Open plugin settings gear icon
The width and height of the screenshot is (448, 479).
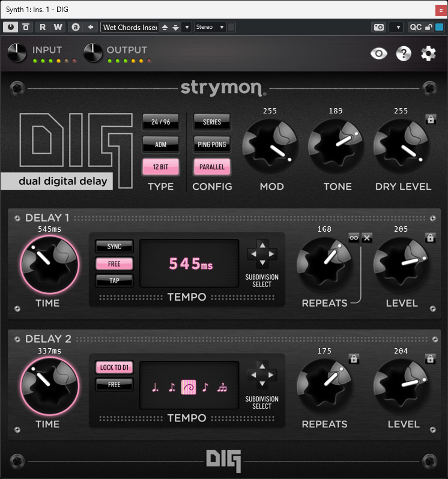tap(428, 54)
